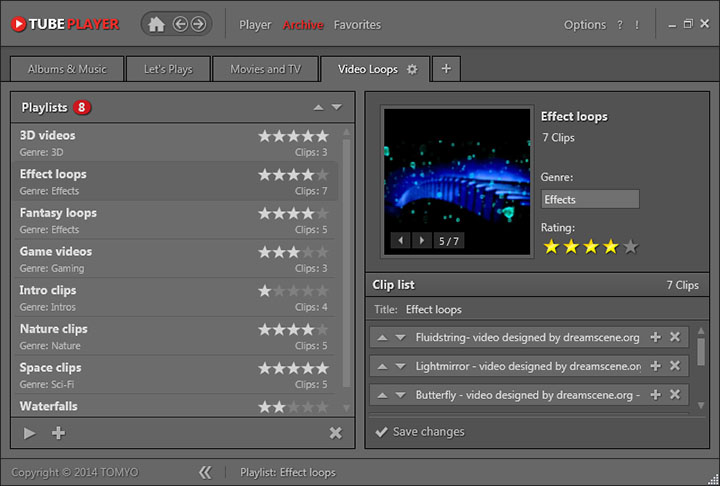Add the Lightmirror clip with plus icon
The height and width of the screenshot is (486, 720).
pyautogui.click(x=655, y=367)
